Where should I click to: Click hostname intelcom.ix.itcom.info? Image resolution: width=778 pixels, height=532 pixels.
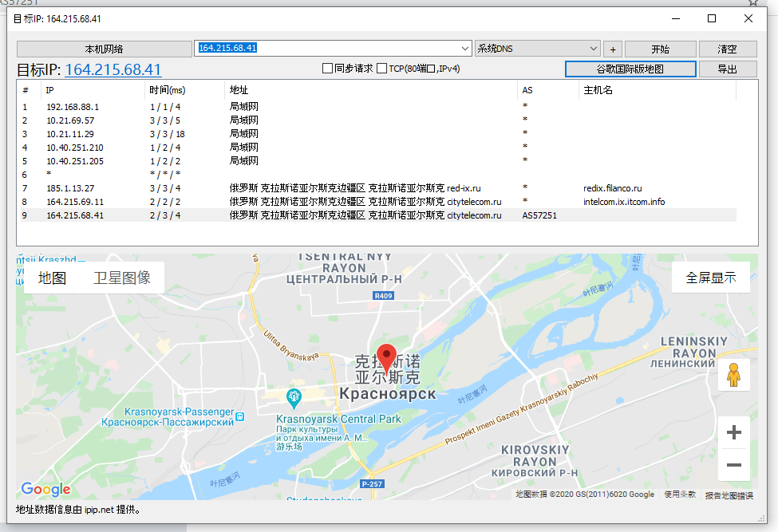point(624,202)
